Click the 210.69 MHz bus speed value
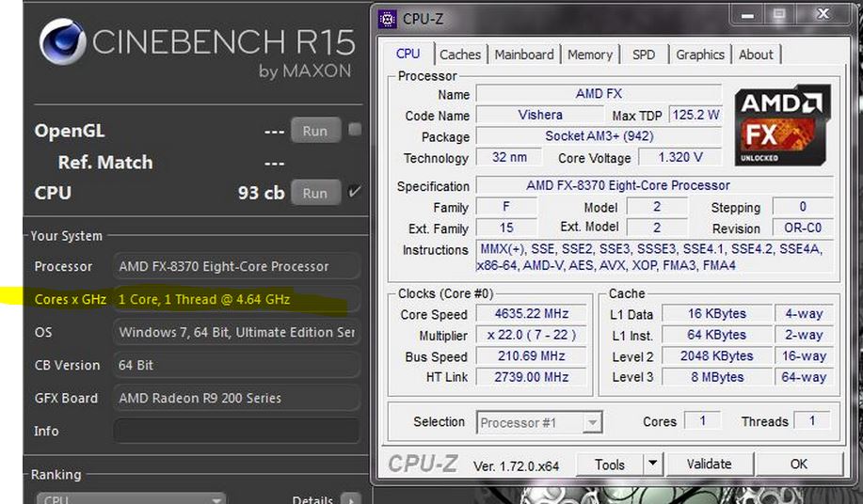This screenshot has height=504, width=863. [x=531, y=356]
